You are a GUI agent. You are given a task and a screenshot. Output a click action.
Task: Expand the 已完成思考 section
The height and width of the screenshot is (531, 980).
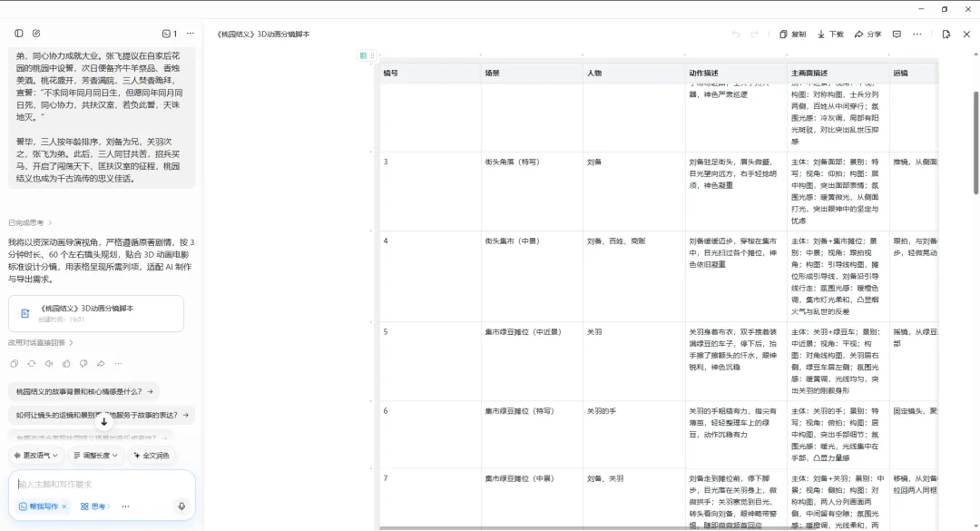[30, 222]
